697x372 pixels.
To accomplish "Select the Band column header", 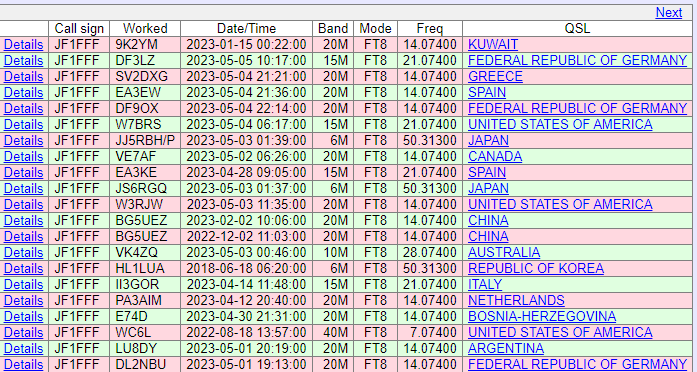I will [333, 28].
